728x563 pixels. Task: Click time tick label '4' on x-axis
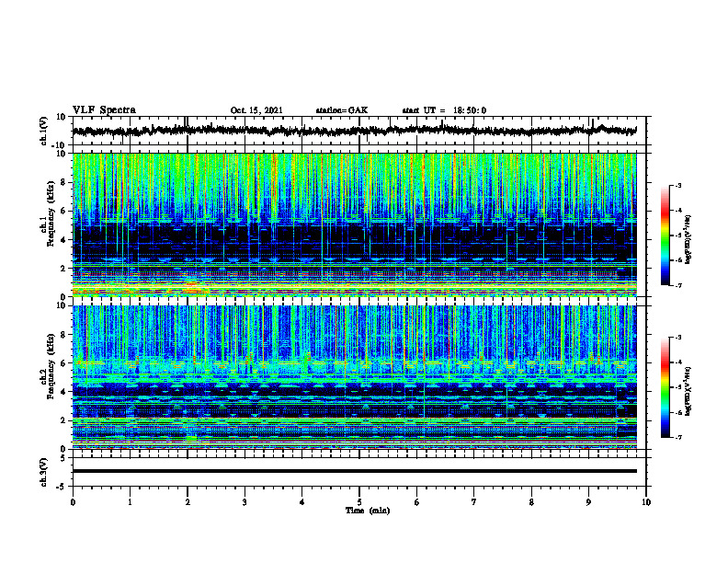pos(302,502)
